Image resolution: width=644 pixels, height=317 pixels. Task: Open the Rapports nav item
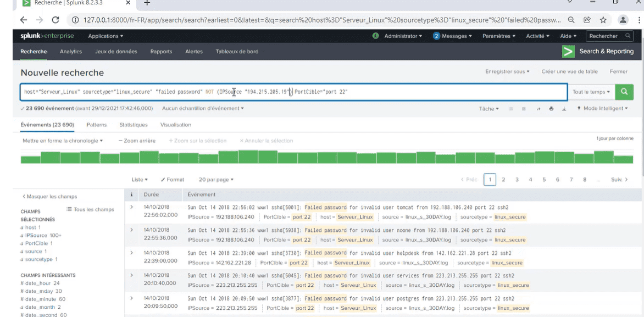(x=161, y=51)
